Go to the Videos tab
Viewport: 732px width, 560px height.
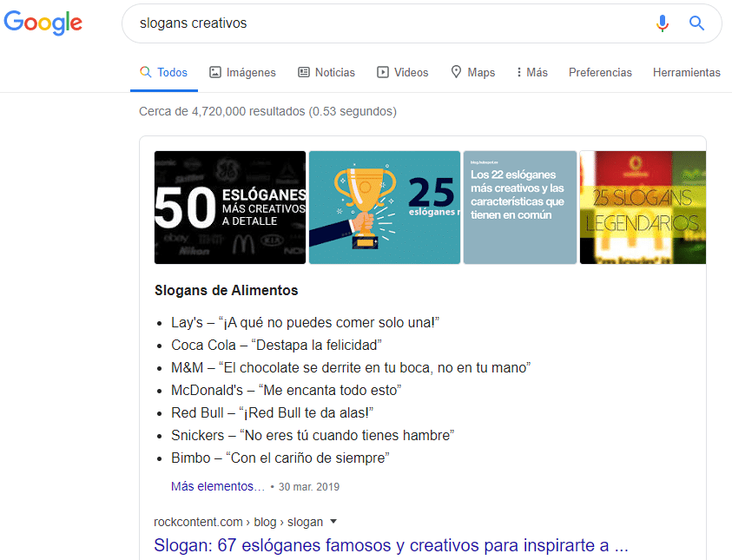(402, 72)
